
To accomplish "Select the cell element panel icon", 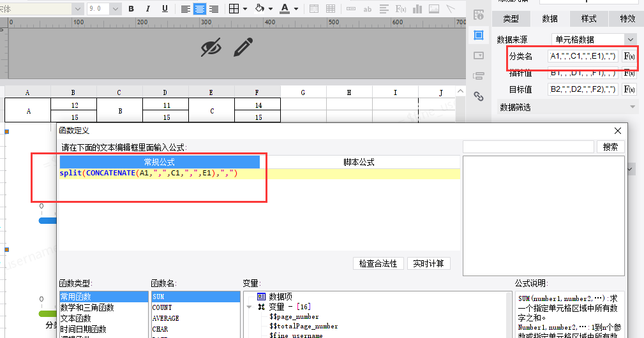I will [x=479, y=35].
